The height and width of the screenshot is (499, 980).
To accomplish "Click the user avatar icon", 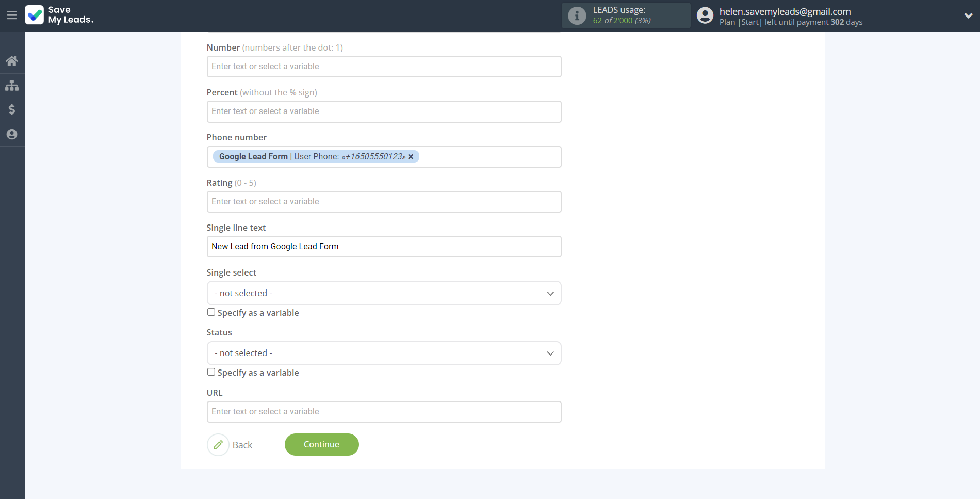I will coord(705,15).
